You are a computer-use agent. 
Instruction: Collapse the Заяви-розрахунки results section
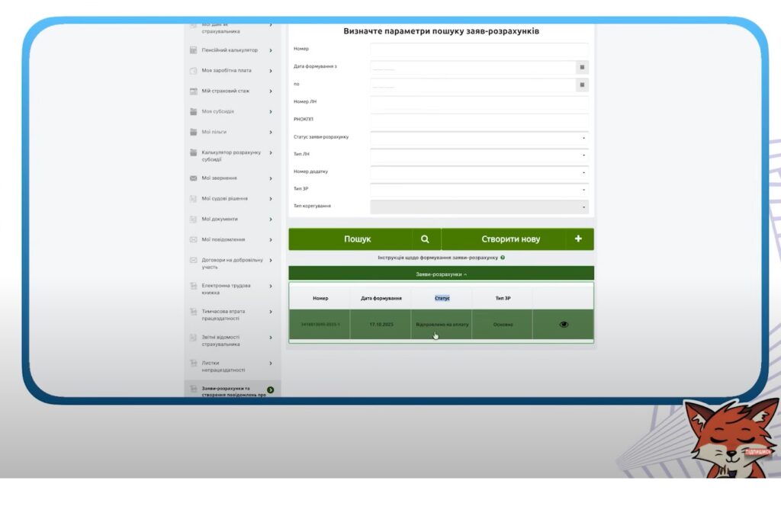click(441, 274)
